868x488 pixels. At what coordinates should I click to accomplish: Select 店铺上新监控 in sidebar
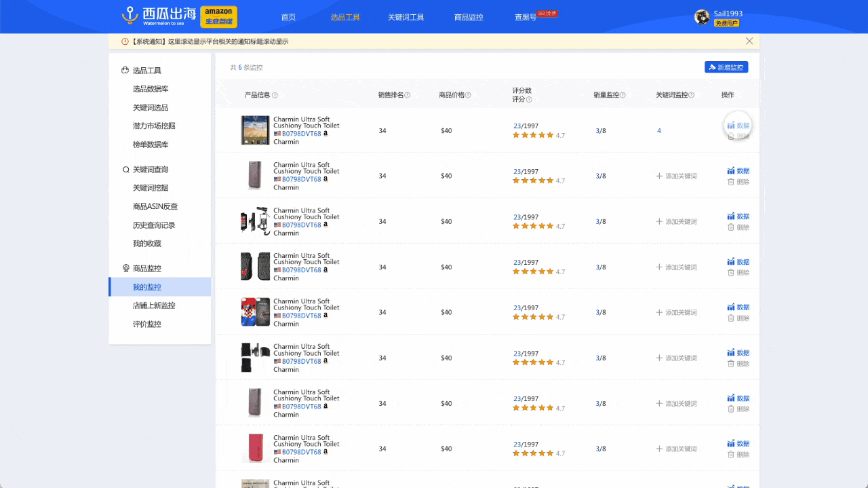pos(154,305)
